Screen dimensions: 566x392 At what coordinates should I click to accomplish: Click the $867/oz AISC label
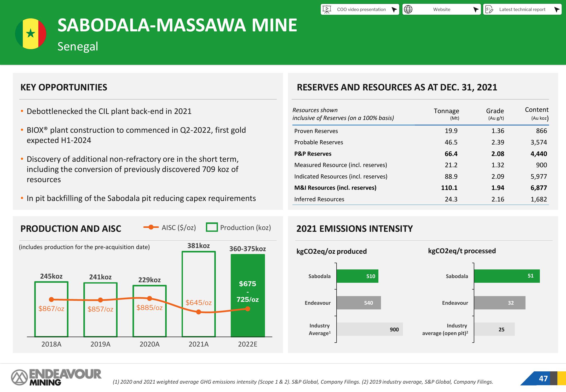(x=51, y=309)
